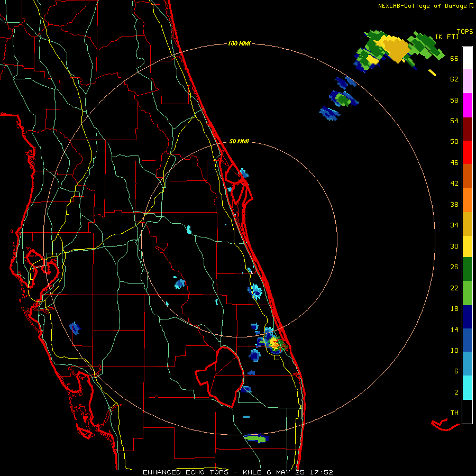Click the white swatch in the tops legend
Screen dimensions: 476x476
coord(467,58)
